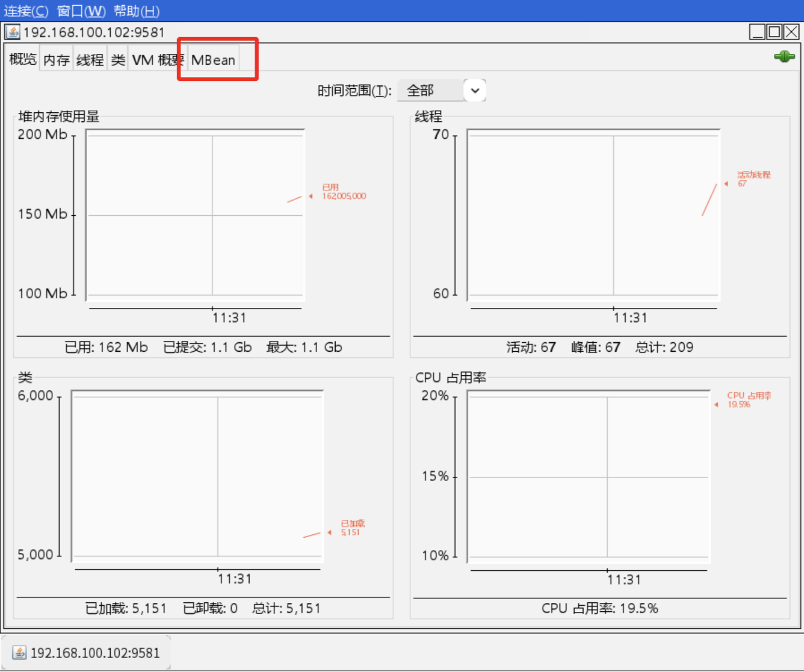This screenshot has height=672, width=804.
Task: Close the 192.168.100.102:9581 internal window
Action: pyautogui.click(x=792, y=32)
